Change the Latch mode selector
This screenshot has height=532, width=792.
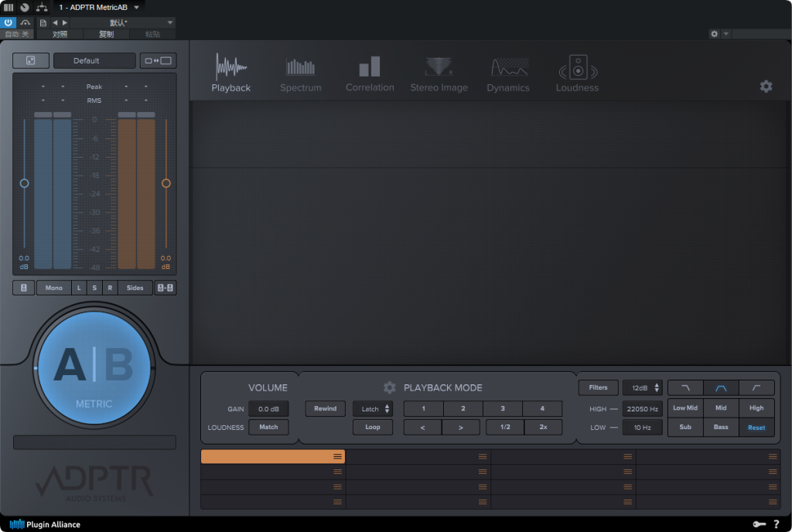pyautogui.click(x=374, y=409)
